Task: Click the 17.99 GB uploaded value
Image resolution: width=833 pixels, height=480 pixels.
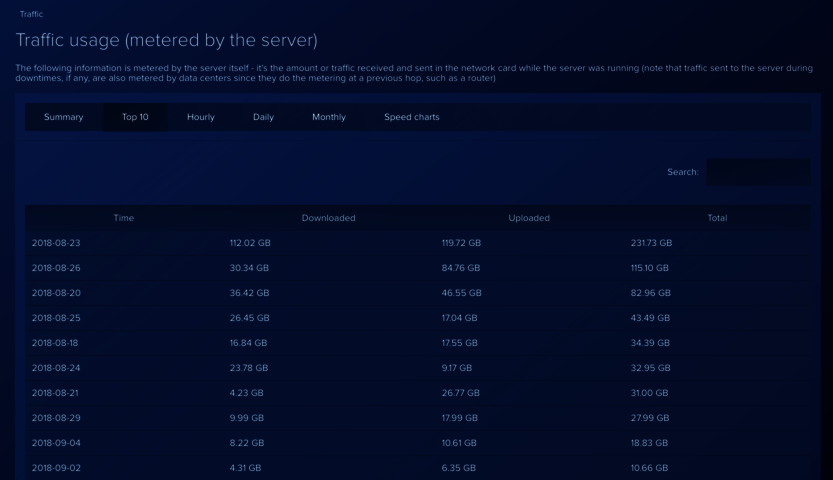Action: click(460, 418)
